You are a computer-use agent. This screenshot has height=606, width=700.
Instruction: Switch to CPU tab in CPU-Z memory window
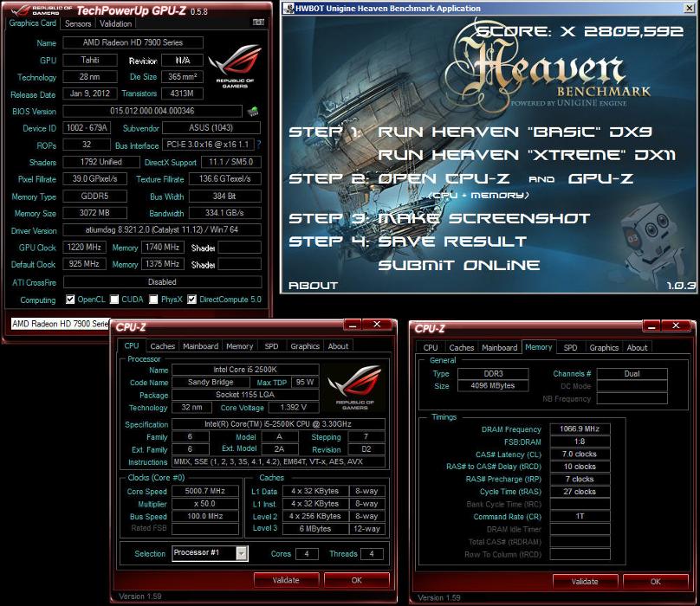coord(431,347)
